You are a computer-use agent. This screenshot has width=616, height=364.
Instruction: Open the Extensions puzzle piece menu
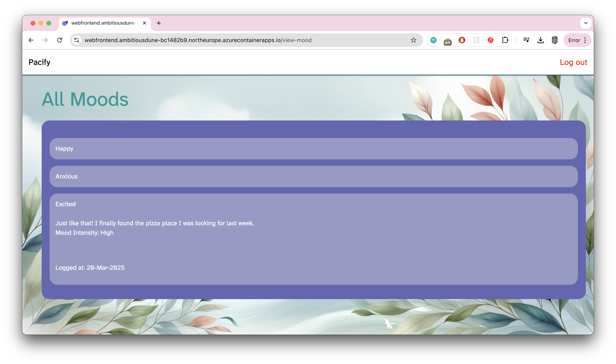tap(505, 40)
